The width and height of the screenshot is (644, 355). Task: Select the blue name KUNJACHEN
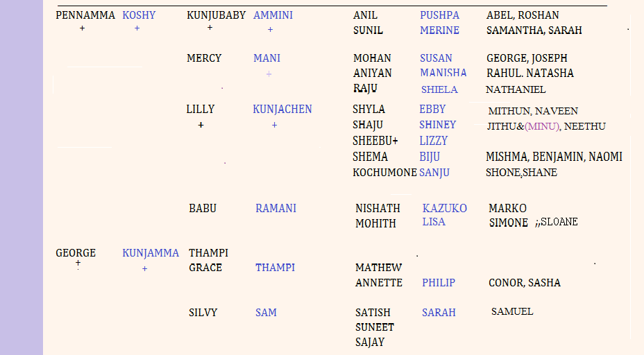click(x=282, y=109)
